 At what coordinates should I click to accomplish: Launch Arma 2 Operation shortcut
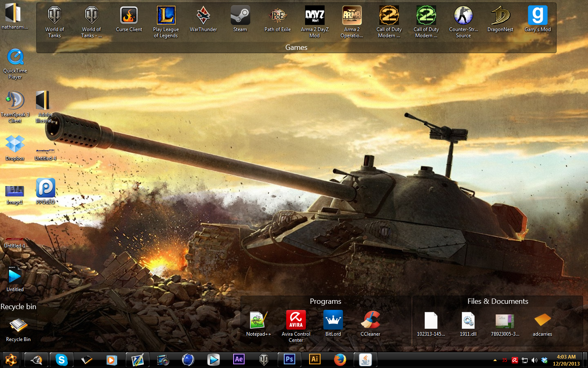352,22
